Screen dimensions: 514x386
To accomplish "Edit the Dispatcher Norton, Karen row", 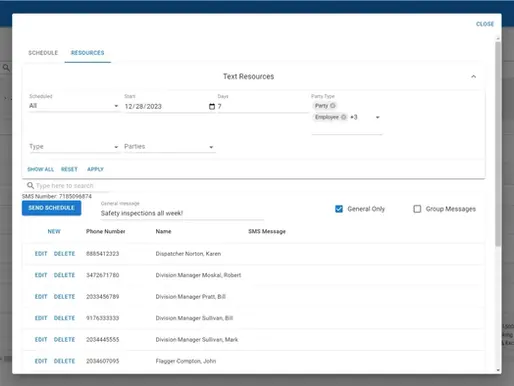I will [x=41, y=254].
